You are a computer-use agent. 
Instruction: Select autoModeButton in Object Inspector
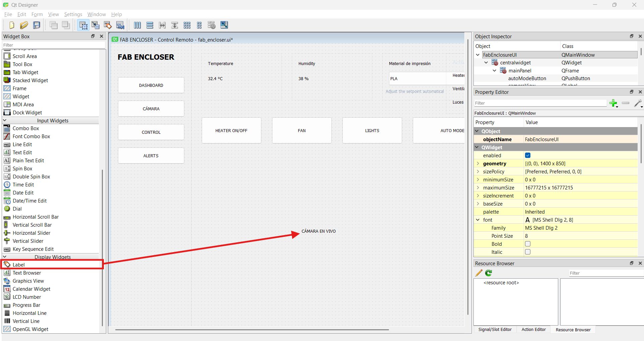(x=527, y=78)
